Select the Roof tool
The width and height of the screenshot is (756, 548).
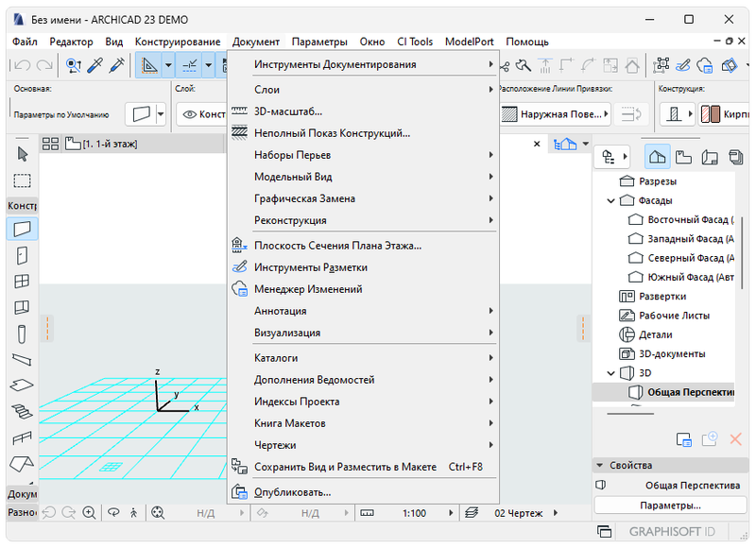click(22, 464)
